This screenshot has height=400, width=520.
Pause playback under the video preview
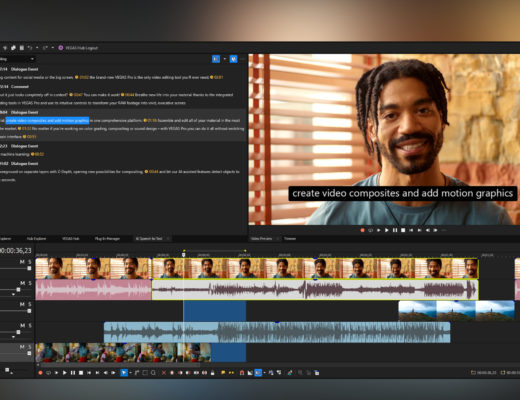[395, 230]
